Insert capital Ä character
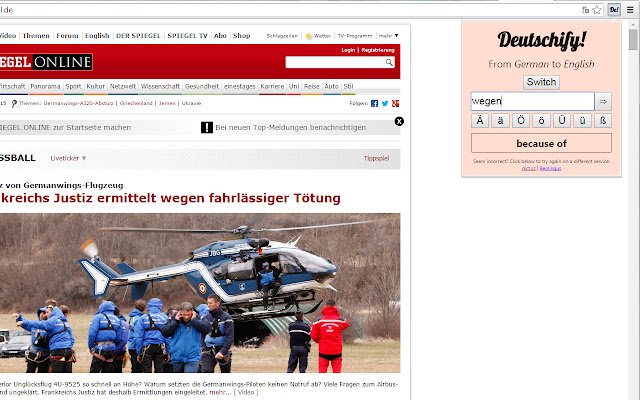The width and height of the screenshot is (640, 400). click(480, 120)
